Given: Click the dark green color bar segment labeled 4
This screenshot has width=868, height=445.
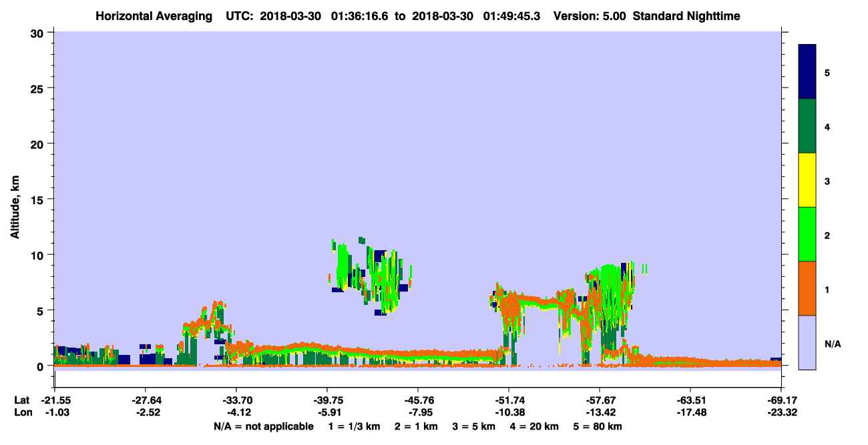Looking at the screenshot, I should click(x=807, y=126).
